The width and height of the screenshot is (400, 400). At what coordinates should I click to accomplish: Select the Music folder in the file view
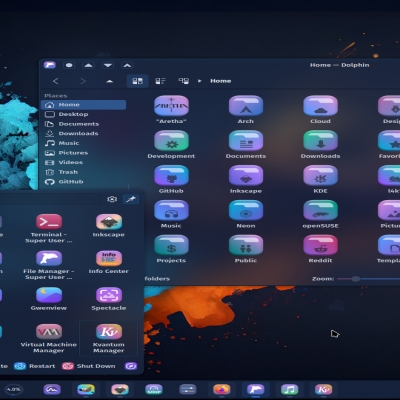[171, 210]
